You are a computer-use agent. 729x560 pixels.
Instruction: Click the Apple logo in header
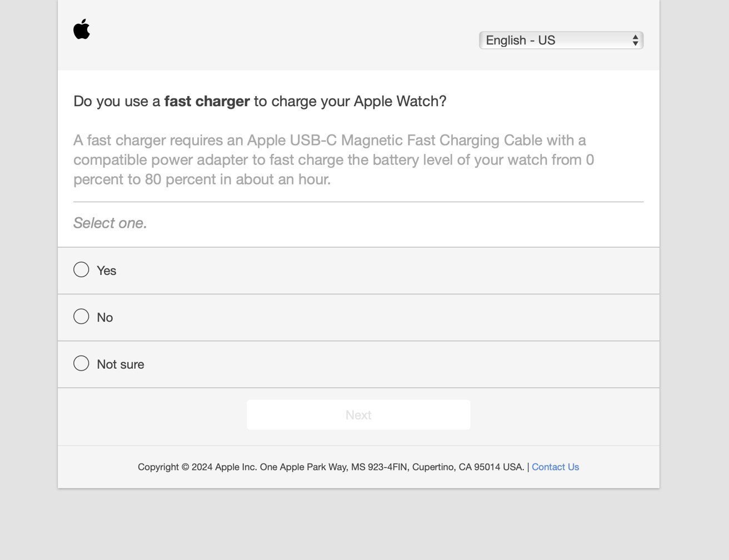(82, 29)
